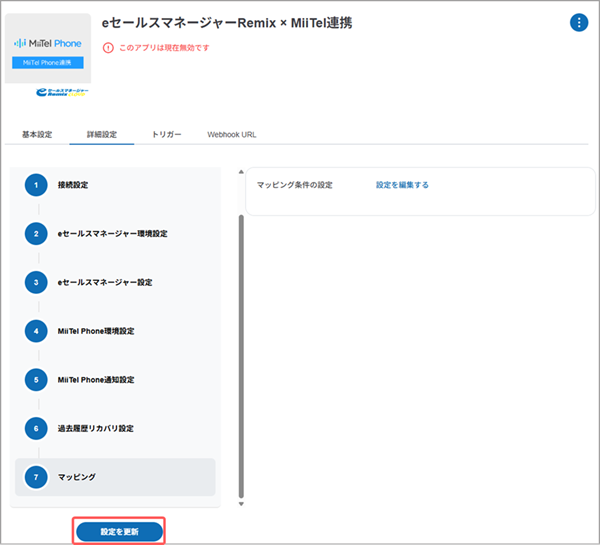The width and height of the screenshot is (600, 545).
Task: Select the 接続設定 step label
Action: point(73,185)
